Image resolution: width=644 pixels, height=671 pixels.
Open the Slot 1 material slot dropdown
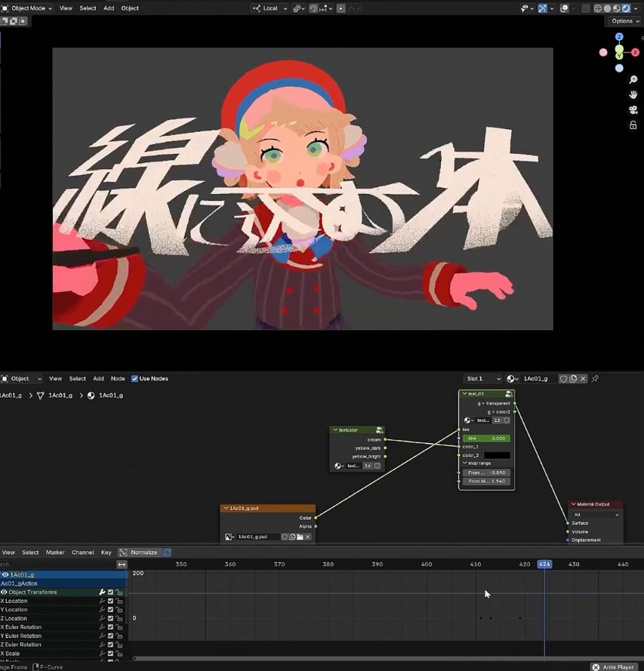(x=483, y=379)
